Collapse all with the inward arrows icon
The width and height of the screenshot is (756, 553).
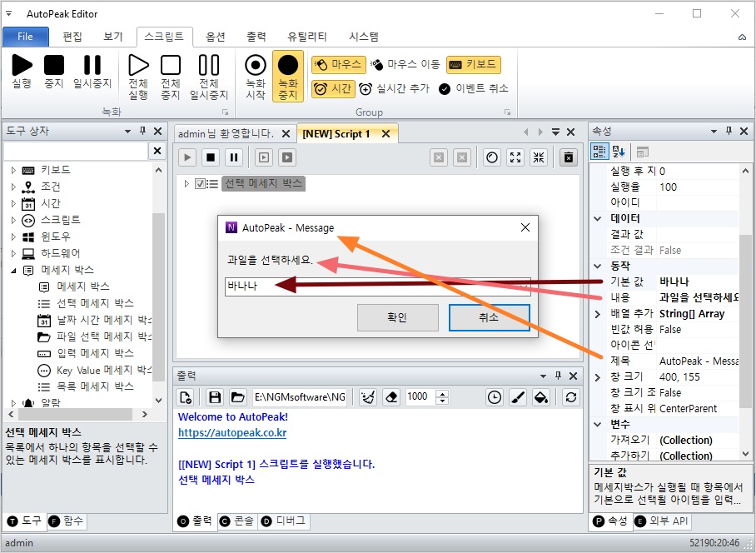[x=539, y=157]
